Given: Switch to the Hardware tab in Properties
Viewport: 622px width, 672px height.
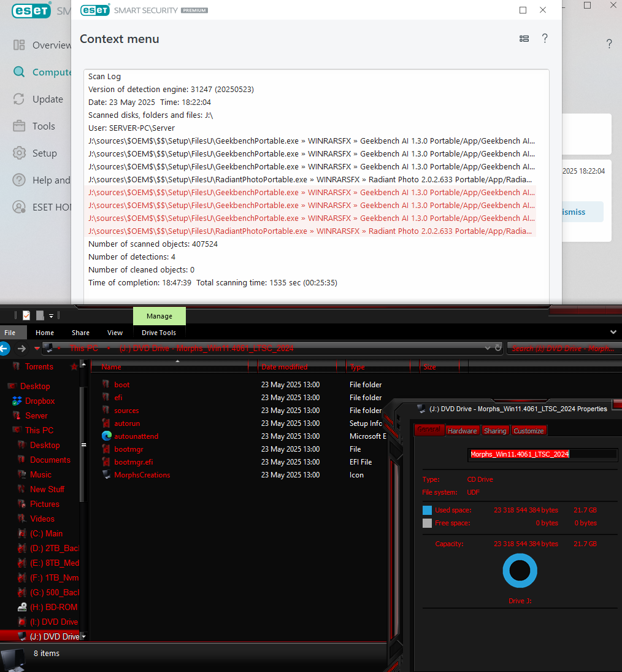Looking at the screenshot, I should [463, 431].
